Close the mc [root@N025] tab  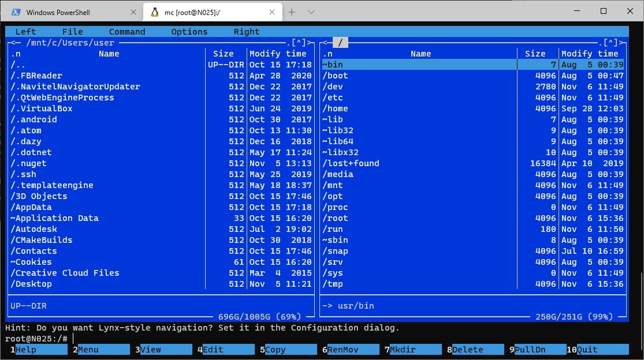[x=272, y=12]
